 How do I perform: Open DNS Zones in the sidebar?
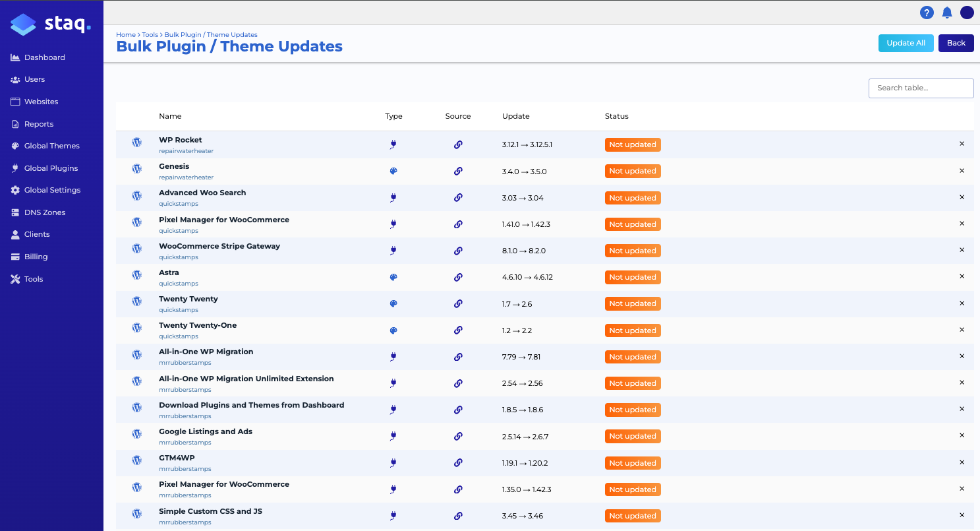(38, 212)
